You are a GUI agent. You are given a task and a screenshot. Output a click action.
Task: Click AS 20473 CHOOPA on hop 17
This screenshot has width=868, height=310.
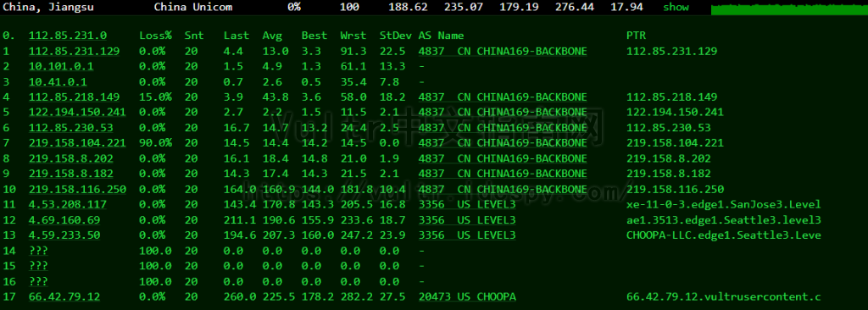coord(467,297)
